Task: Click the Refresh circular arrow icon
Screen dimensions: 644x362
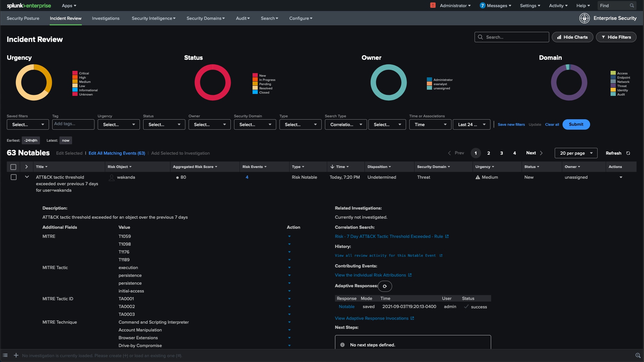Action: pos(628,153)
